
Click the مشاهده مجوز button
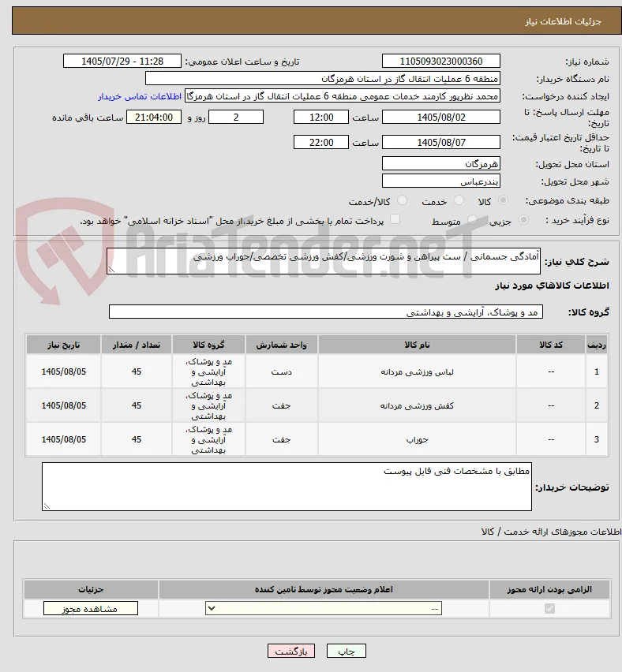[91, 609]
